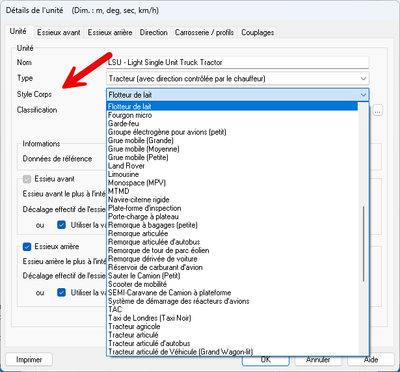Select 'MTMD' option

pyautogui.click(x=232, y=191)
